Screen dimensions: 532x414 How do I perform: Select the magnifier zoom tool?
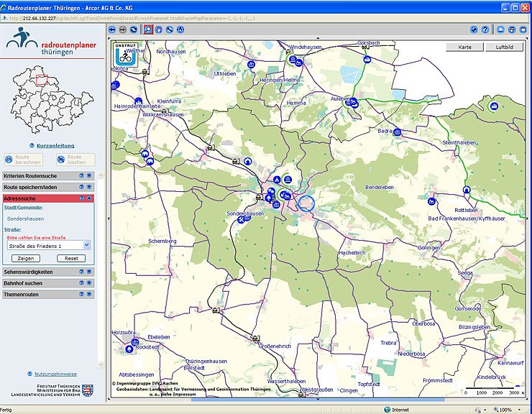[x=147, y=29]
